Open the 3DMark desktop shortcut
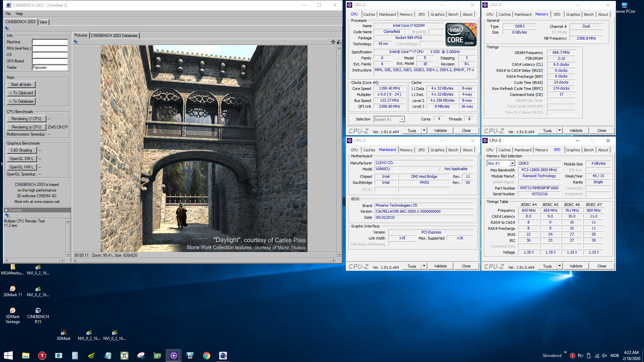This screenshot has height=362, width=644. 63,335
